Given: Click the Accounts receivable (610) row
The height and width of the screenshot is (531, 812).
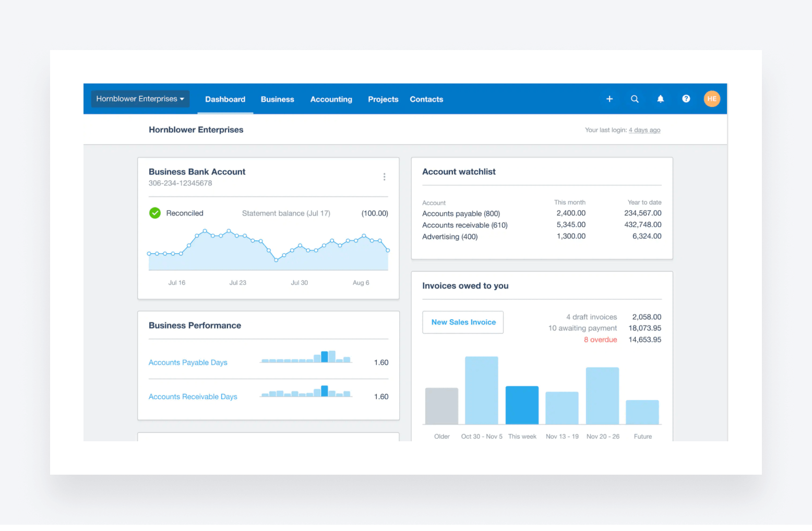Looking at the screenshot, I should pos(542,225).
